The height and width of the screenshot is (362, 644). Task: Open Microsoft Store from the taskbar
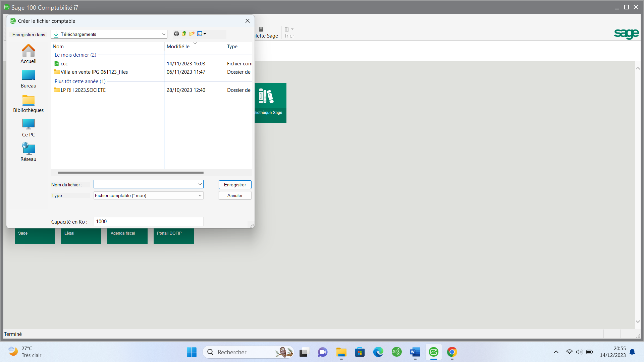tap(360, 352)
